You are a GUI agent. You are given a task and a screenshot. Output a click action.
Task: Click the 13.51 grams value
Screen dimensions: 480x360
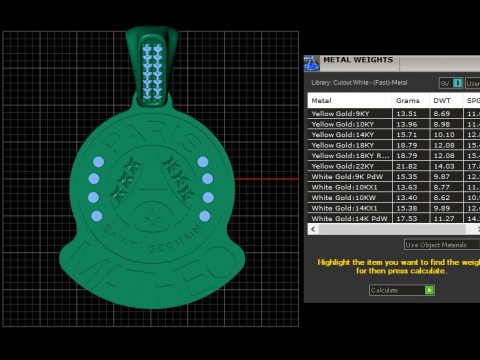click(406, 114)
